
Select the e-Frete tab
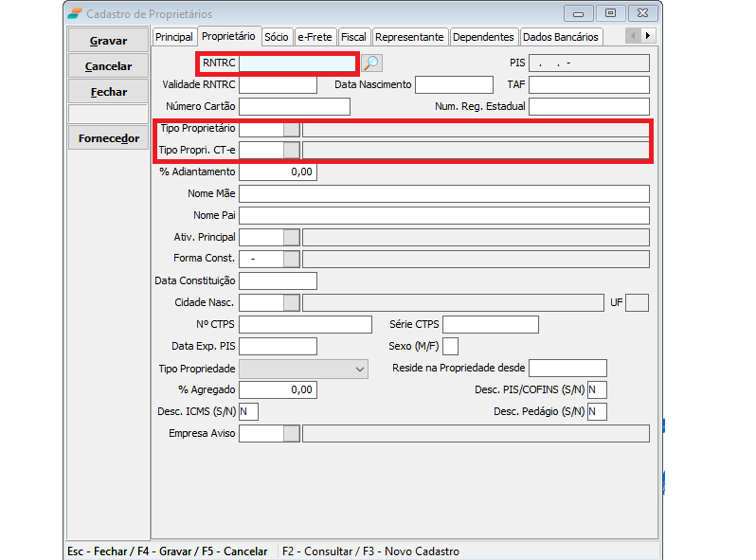coord(315,37)
